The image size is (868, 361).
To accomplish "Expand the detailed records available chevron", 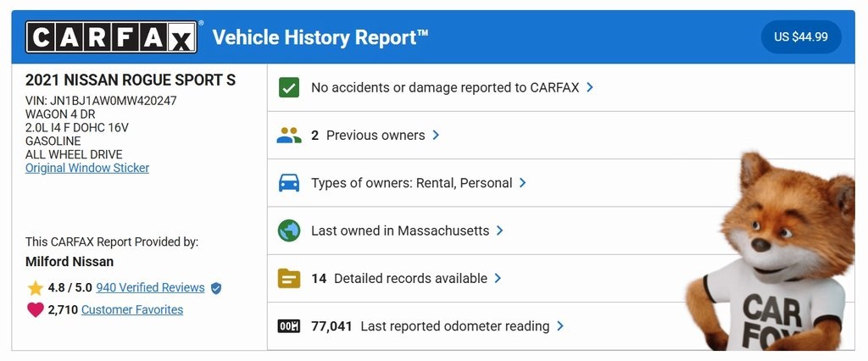I will click(498, 278).
